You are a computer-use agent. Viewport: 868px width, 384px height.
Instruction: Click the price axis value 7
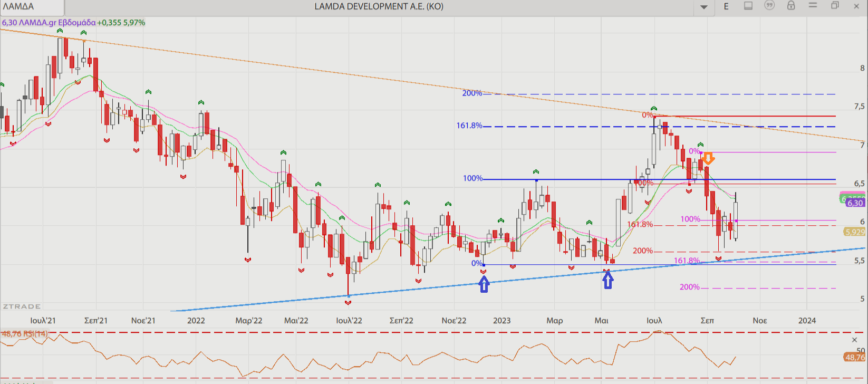pos(863,145)
